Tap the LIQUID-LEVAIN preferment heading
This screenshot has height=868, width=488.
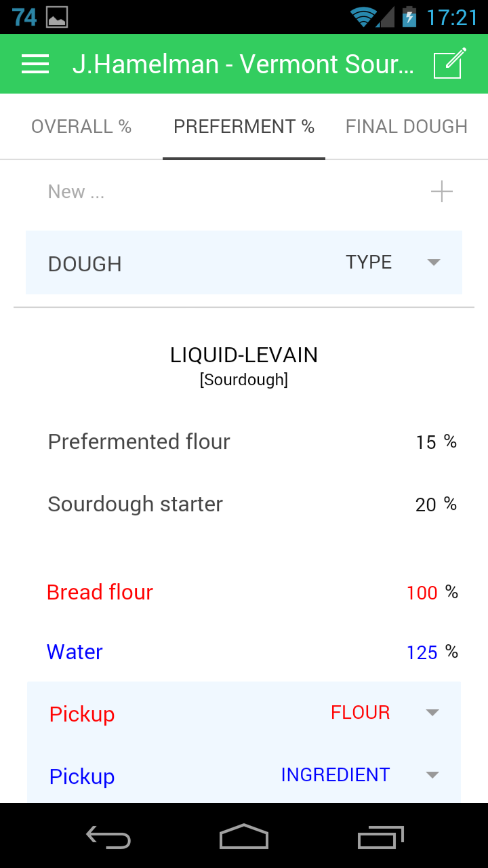click(x=244, y=355)
